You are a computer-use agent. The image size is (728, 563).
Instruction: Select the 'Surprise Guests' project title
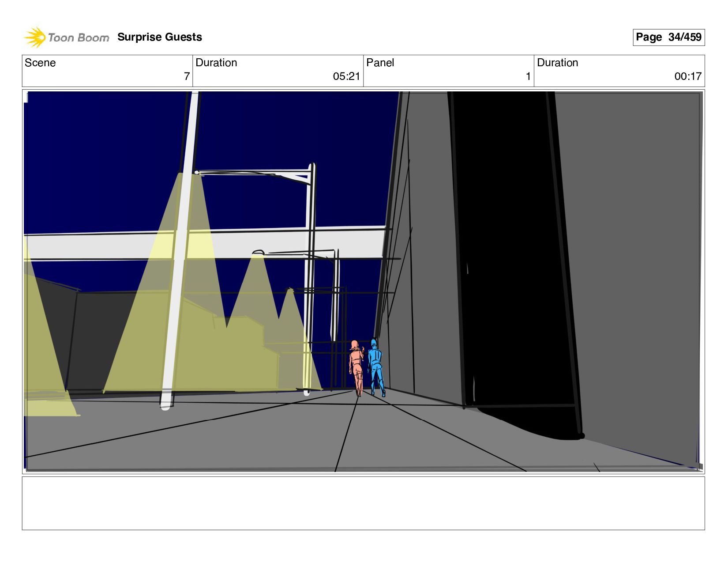click(x=160, y=37)
